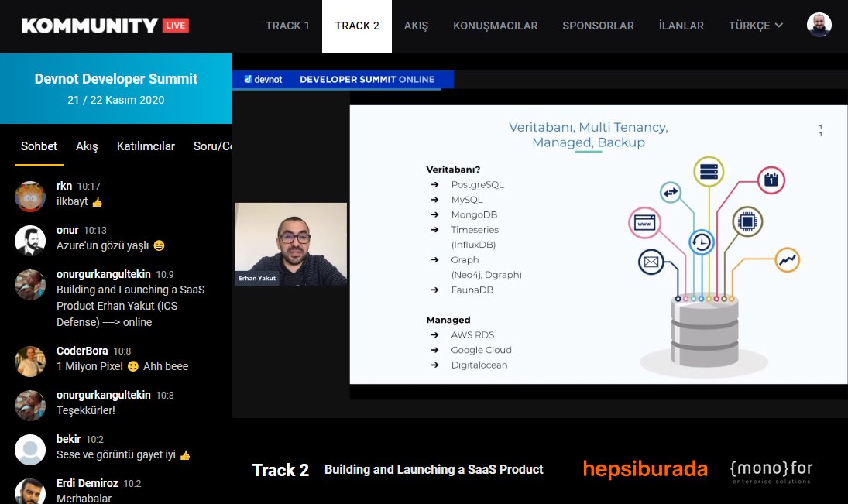Click the "Building and Launching a SaaS Product" session title
Viewport: 848px width, 504px height.
(x=434, y=469)
